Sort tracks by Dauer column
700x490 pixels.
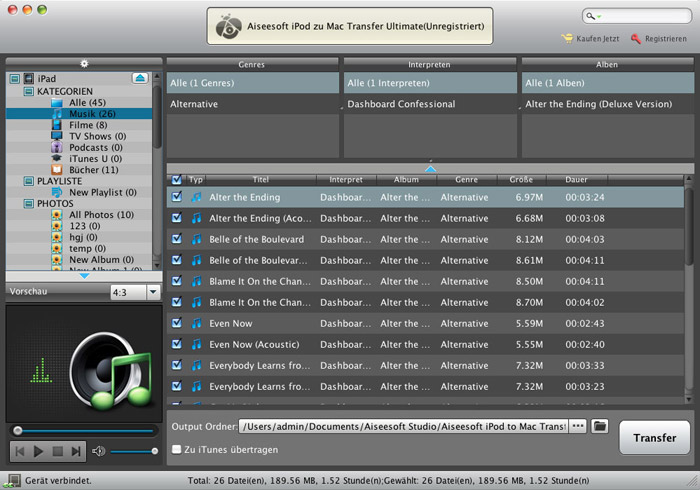click(x=576, y=179)
